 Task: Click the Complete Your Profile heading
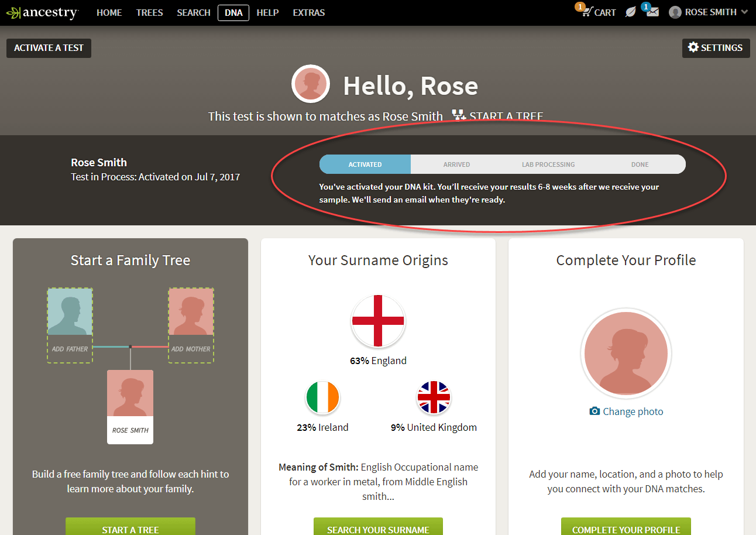point(626,260)
